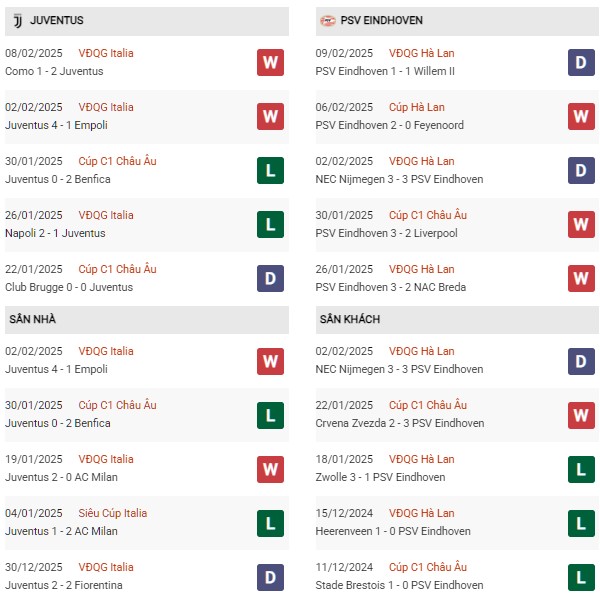Click the L badge for Zwolle 3 - 1 PSV Eindhoven
This screenshot has width=600, height=601.
[x=581, y=469]
